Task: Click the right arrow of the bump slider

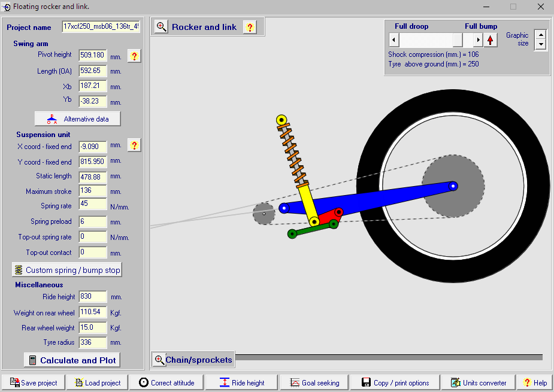Action: tap(477, 40)
